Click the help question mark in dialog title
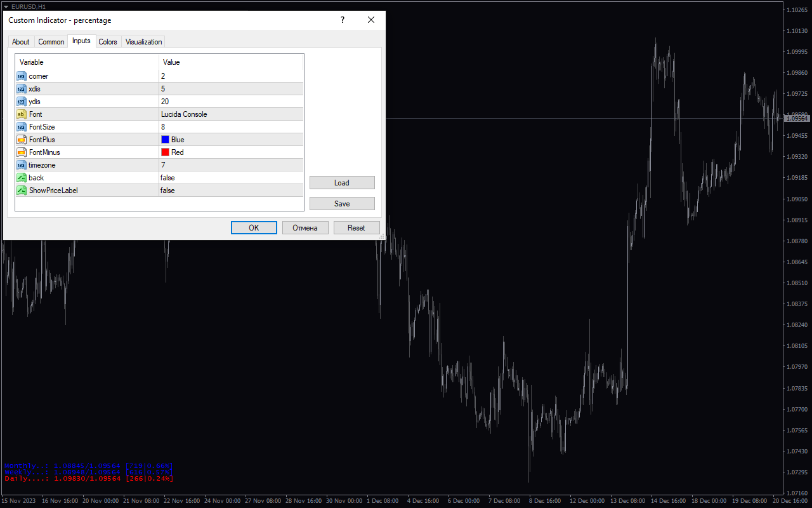The width and height of the screenshot is (812, 508). 343,20
